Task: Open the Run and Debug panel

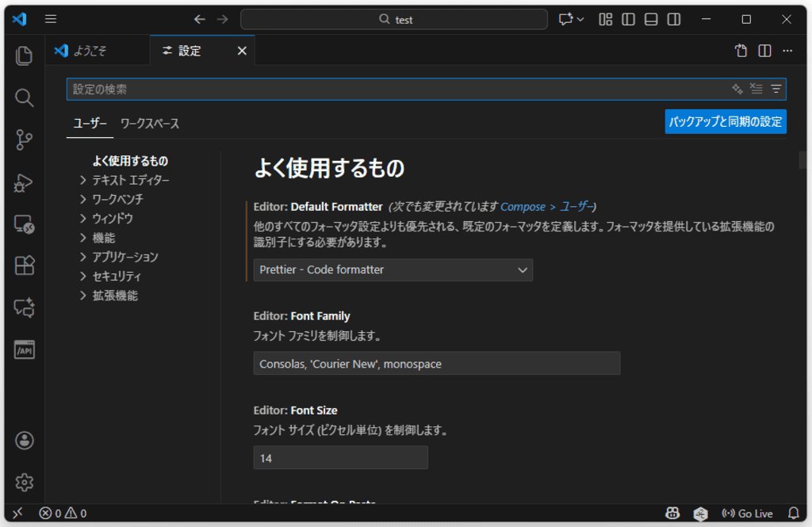Action: pos(24,181)
